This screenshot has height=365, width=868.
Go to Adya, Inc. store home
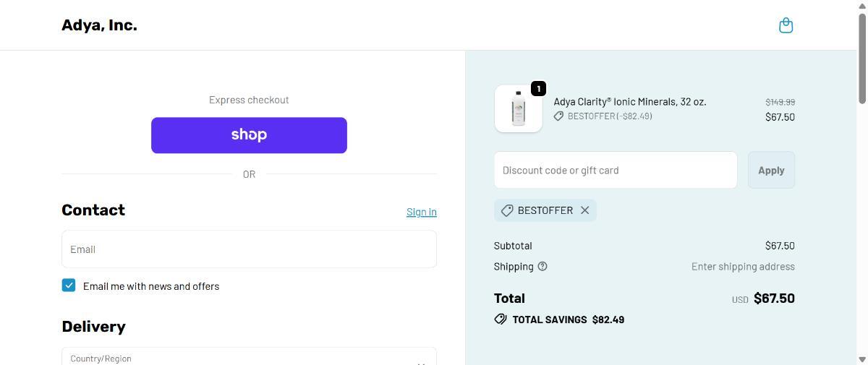click(99, 25)
